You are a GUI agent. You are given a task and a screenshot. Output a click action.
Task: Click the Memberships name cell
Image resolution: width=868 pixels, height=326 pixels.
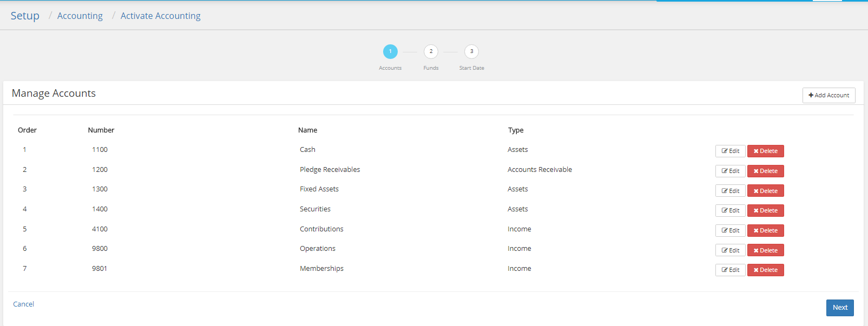[x=321, y=269]
